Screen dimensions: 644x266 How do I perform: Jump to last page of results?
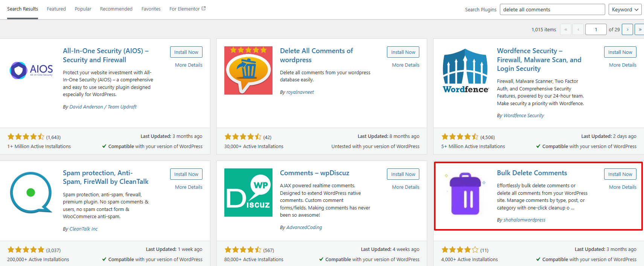tap(639, 29)
